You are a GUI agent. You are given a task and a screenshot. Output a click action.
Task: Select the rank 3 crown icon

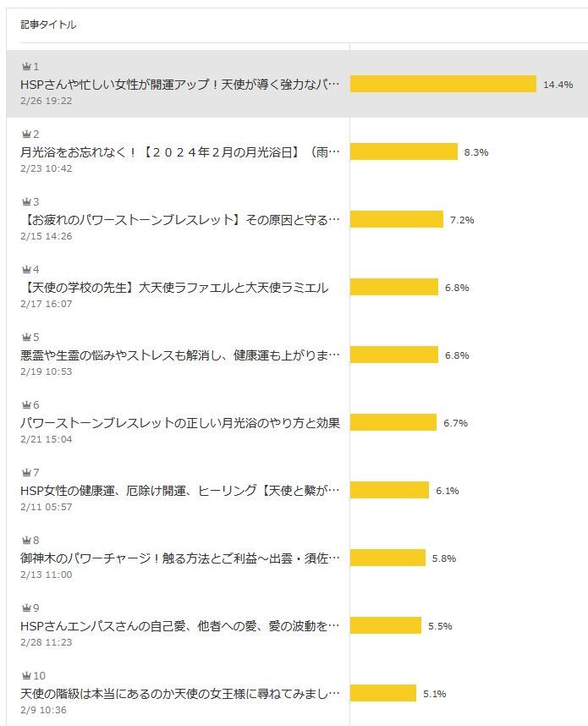[x=26, y=202]
